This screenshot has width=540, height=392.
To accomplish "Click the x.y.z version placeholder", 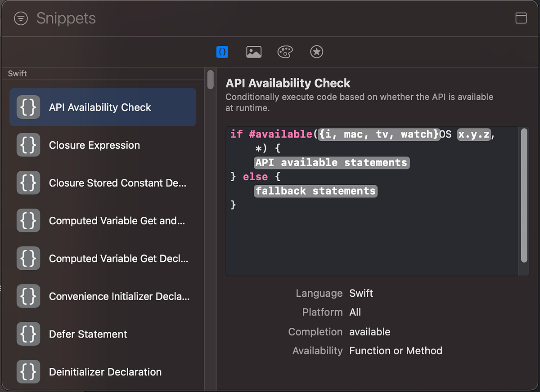I will [x=473, y=134].
